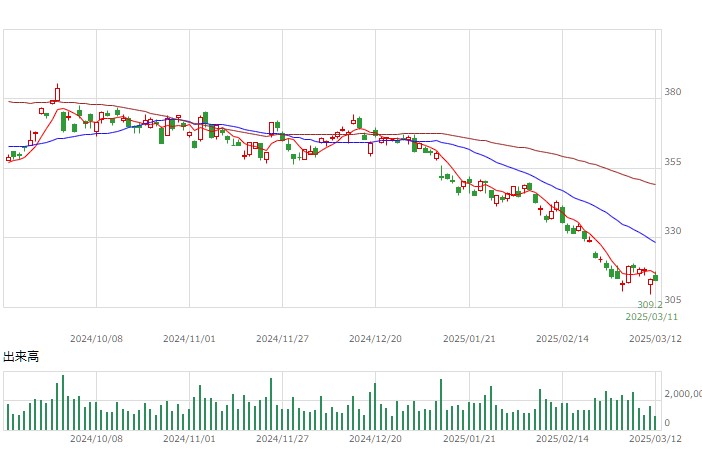Image resolution: width=702 pixels, height=455 pixels.
Task: Click the right end of blue moving average
Action: tap(655, 242)
